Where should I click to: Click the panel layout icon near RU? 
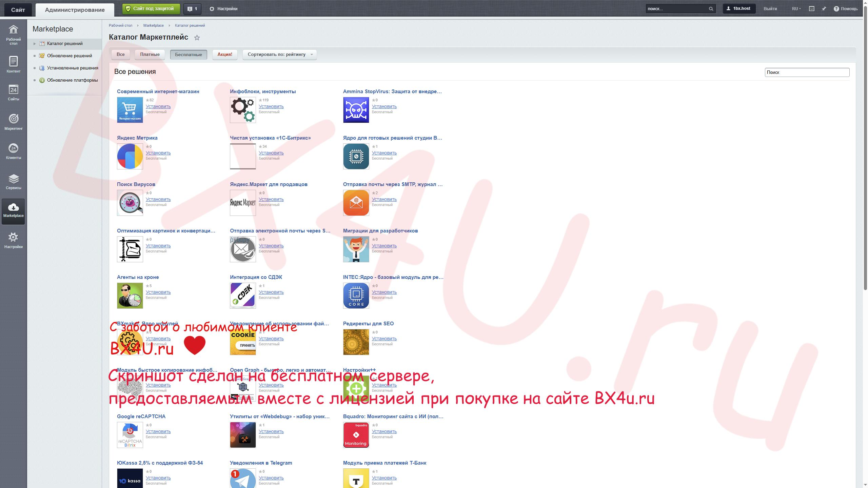pyautogui.click(x=812, y=9)
